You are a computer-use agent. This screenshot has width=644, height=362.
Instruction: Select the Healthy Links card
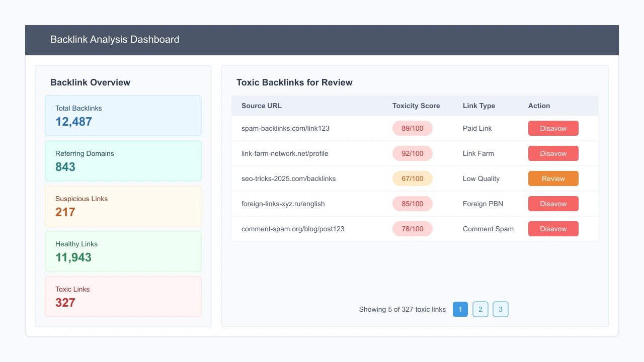[x=123, y=251]
